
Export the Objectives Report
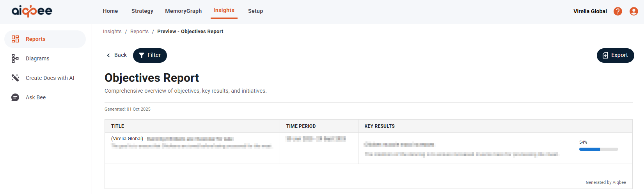[x=615, y=55]
